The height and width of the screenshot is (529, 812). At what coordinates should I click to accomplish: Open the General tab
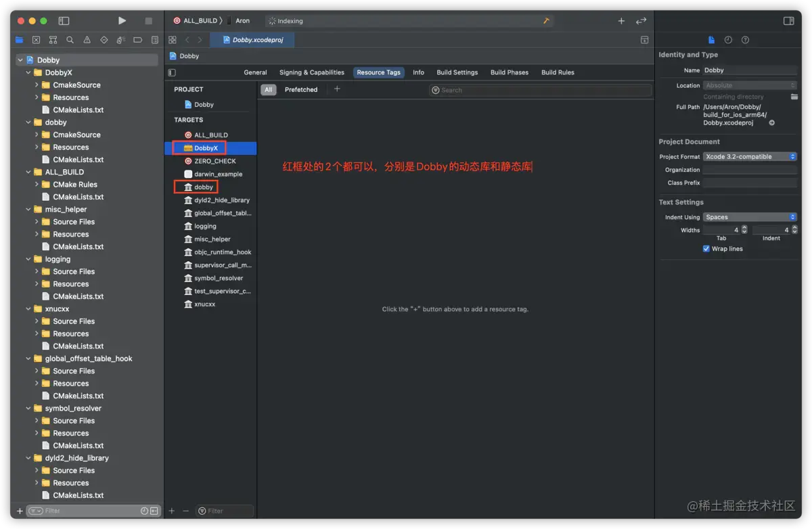point(255,72)
